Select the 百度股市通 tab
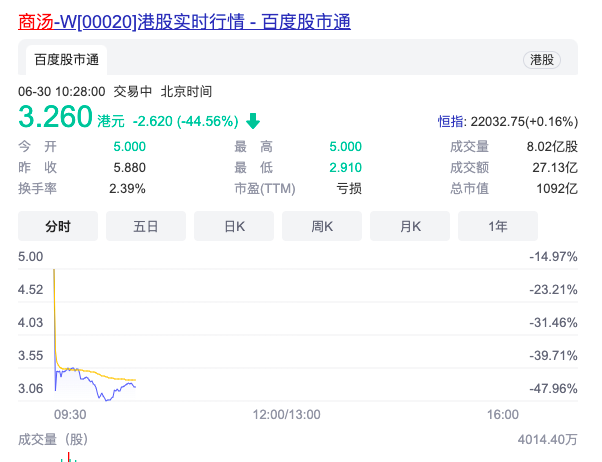 [x=66, y=60]
